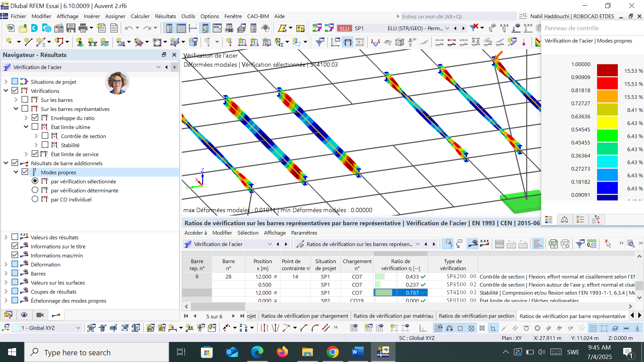Check the Sur les barres checkbox

[x=25, y=100]
